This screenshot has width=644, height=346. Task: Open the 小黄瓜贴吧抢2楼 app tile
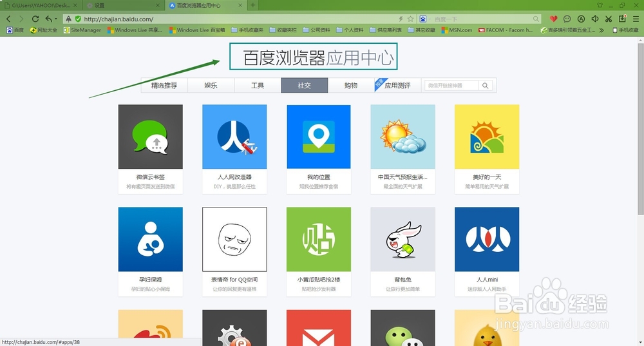point(319,251)
